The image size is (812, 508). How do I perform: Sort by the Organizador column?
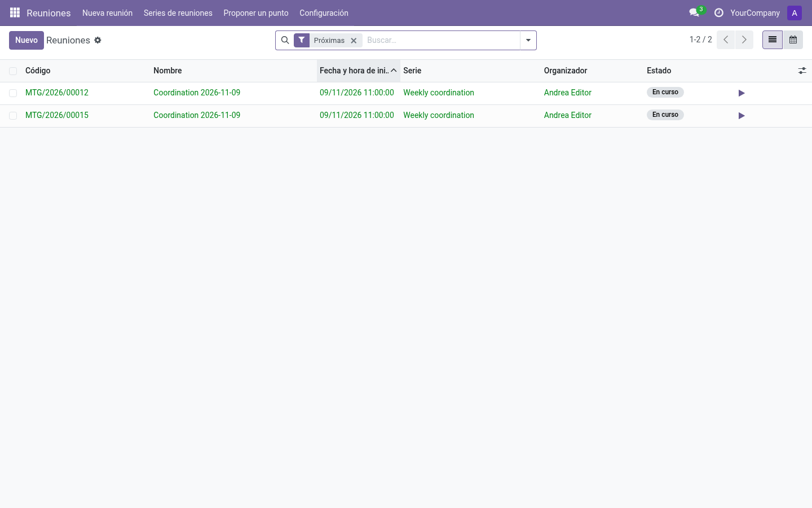pyautogui.click(x=593, y=71)
